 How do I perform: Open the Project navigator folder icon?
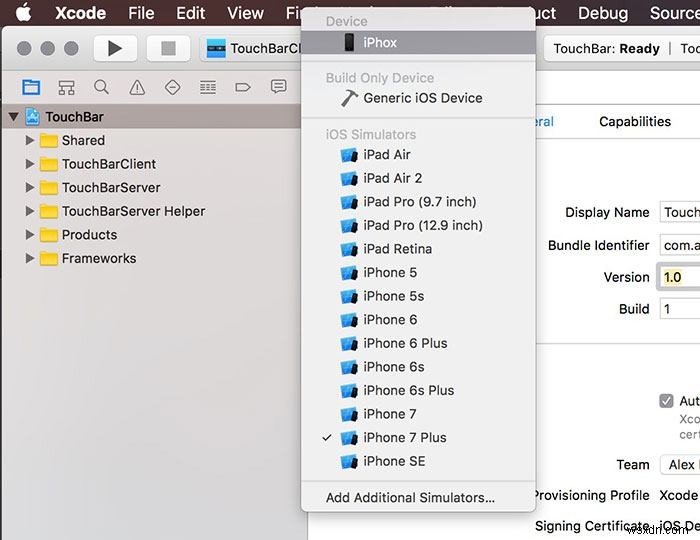click(31, 87)
